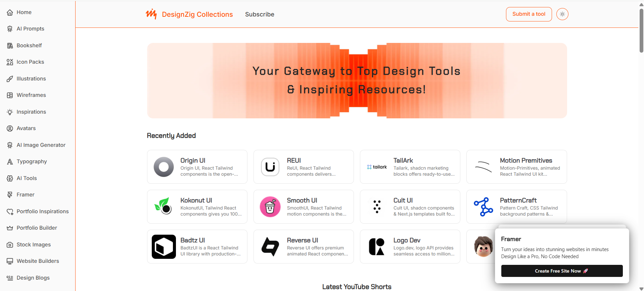Click the Subscribe link in header
This screenshot has width=644, height=291.
click(260, 14)
